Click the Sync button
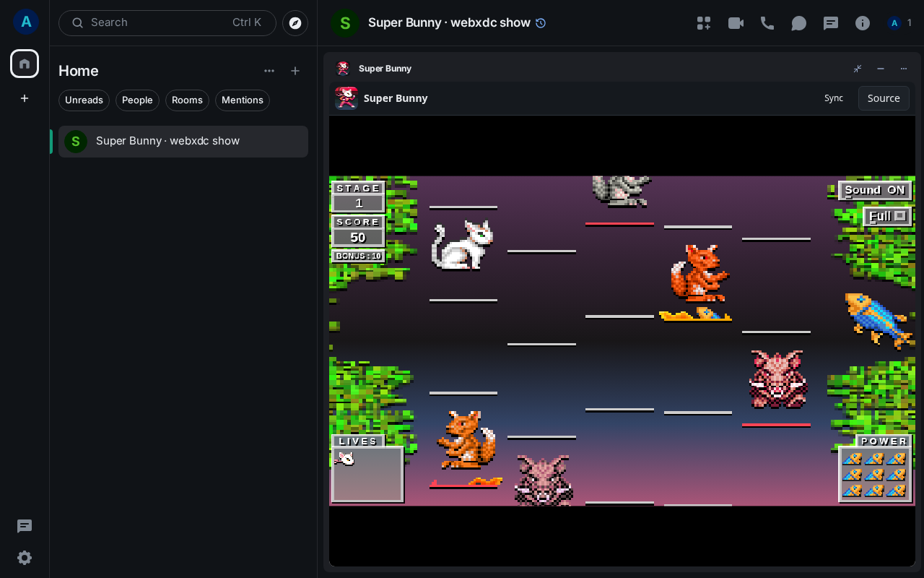Image resolution: width=924 pixels, height=578 pixels. click(834, 98)
